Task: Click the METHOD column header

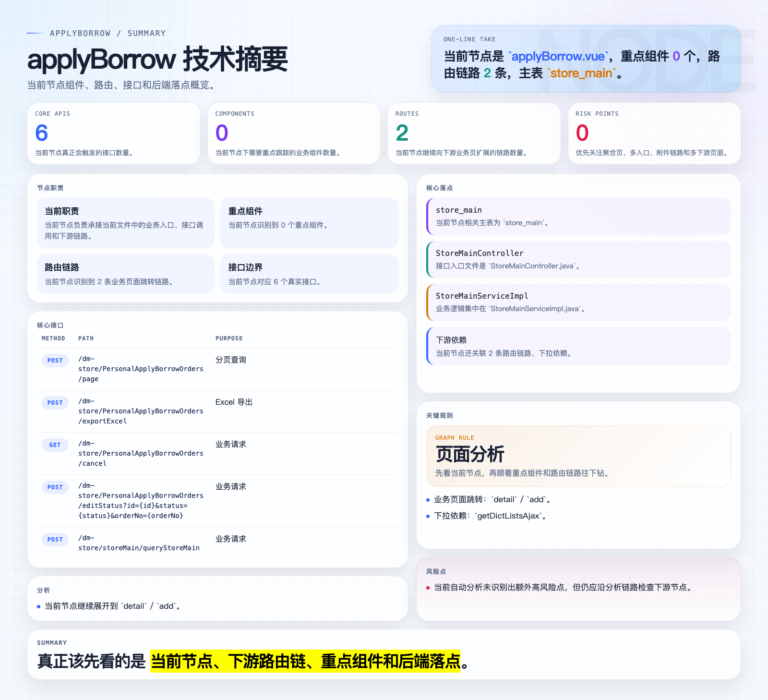Action: click(x=53, y=338)
